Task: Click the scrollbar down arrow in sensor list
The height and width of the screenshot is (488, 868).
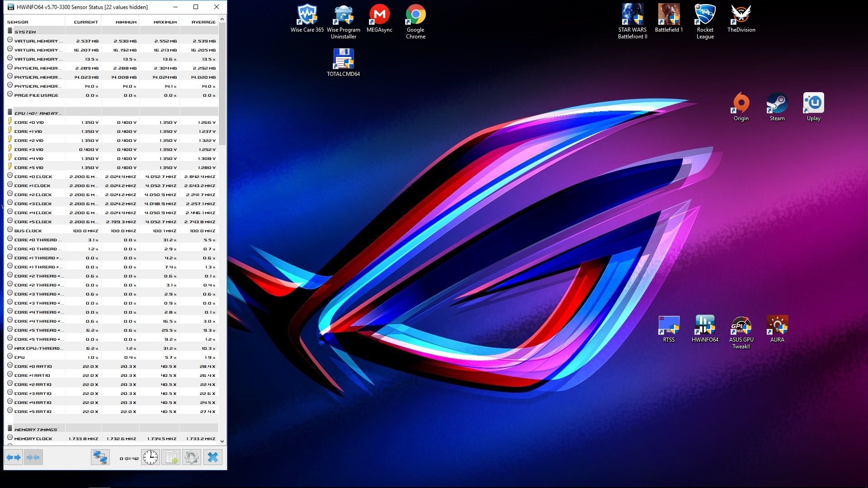Action: coord(222,441)
